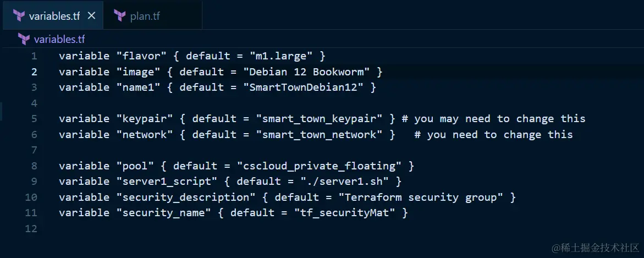
Task: Close the variables.tf editor tab
Action: pyautogui.click(x=91, y=15)
